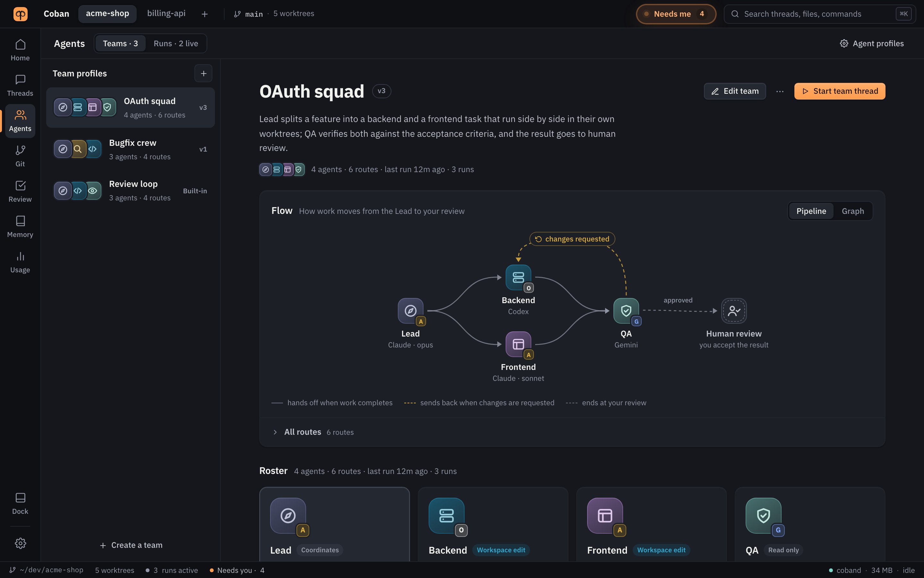
Task: Click the v3 version badge by title
Action: click(x=381, y=91)
